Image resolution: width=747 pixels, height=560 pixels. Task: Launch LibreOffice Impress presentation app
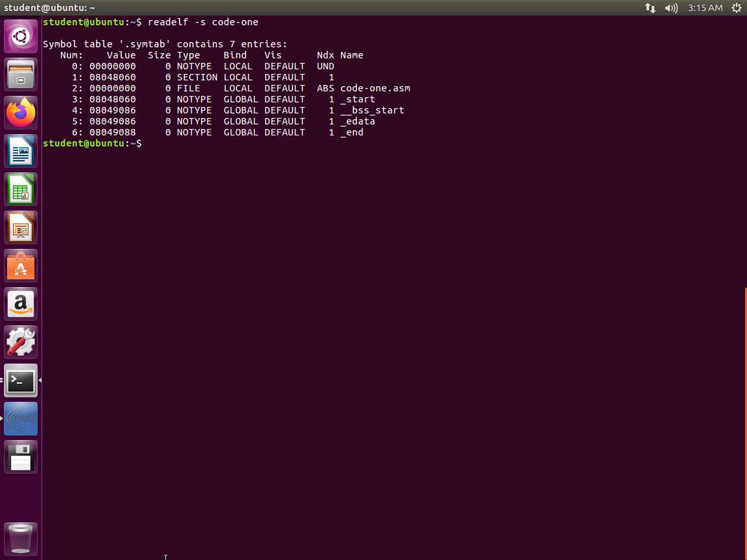pos(21,227)
